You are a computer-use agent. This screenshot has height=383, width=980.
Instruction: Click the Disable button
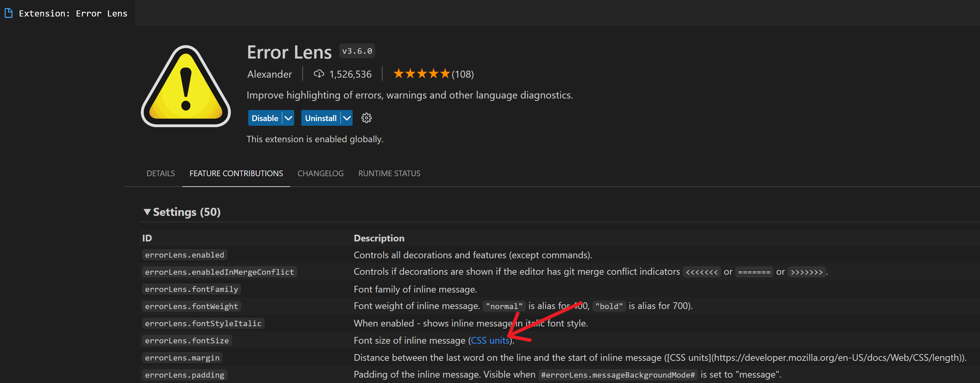click(x=265, y=118)
